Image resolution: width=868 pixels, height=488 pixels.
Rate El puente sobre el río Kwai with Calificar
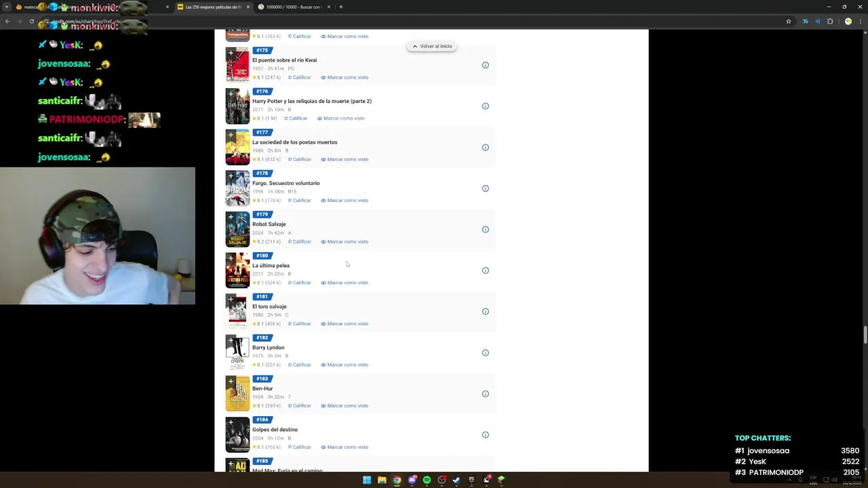coord(300,77)
